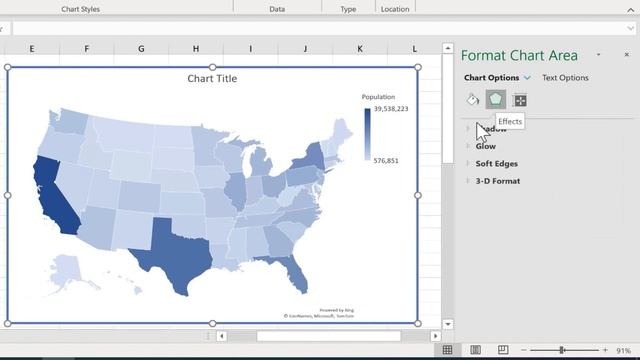Click the horizontal scrollbar right arrow
This screenshot has width=640, height=360.
(436, 336)
